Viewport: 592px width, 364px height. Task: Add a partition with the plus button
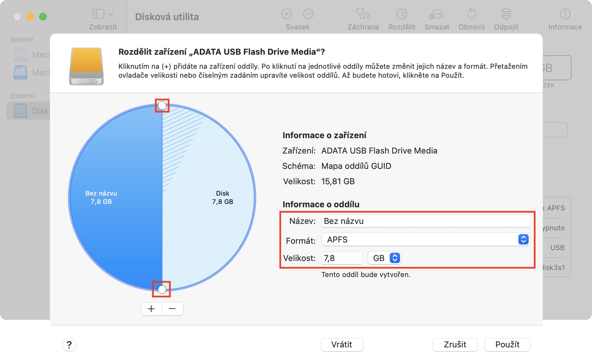click(151, 309)
